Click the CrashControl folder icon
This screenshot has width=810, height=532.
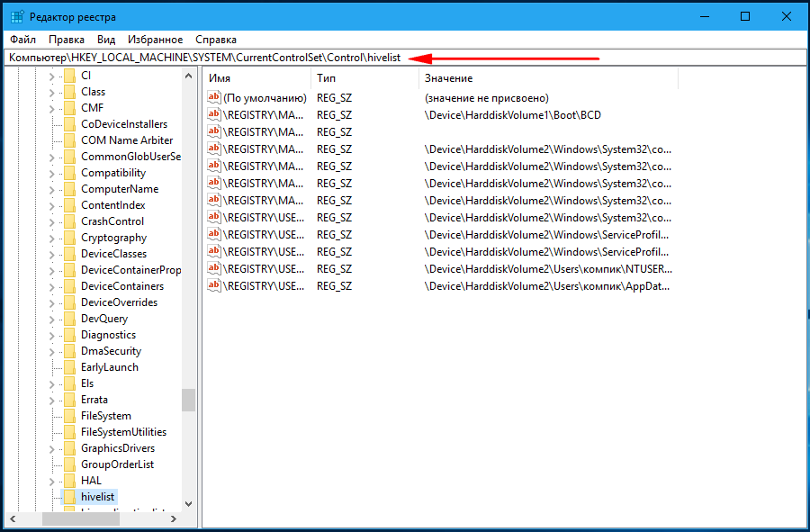point(69,221)
